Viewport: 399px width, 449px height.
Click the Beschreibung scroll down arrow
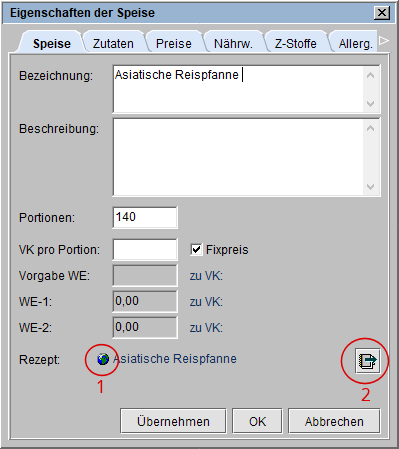[x=370, y=187]
